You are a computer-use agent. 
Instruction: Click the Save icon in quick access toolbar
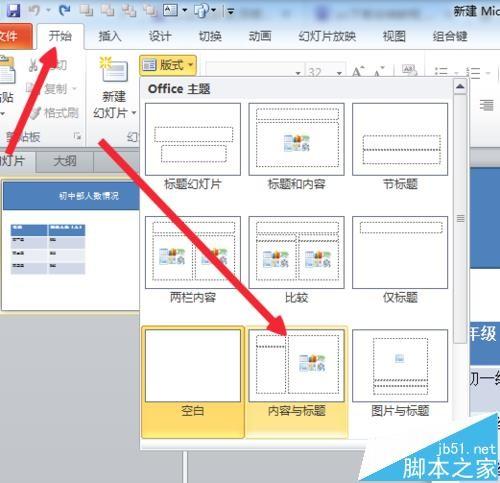pyautogui.click(x=13, y=11)
